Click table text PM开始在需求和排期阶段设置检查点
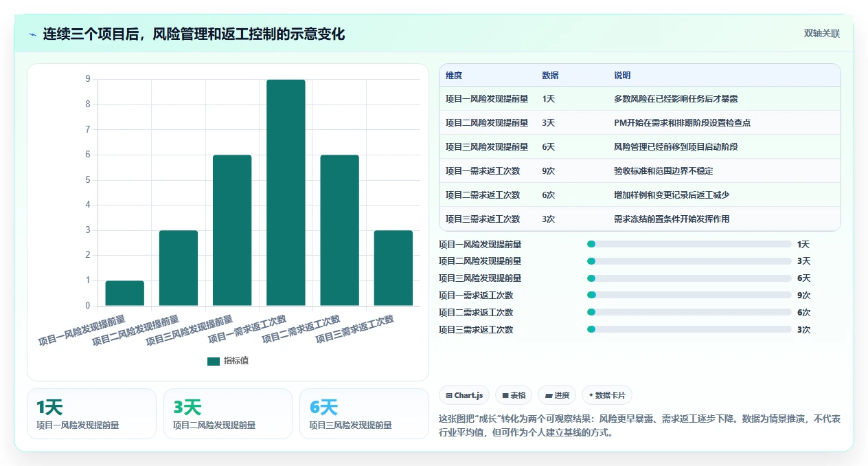The width and height of the screenshot is (868, 466). [x=682, y=123]
